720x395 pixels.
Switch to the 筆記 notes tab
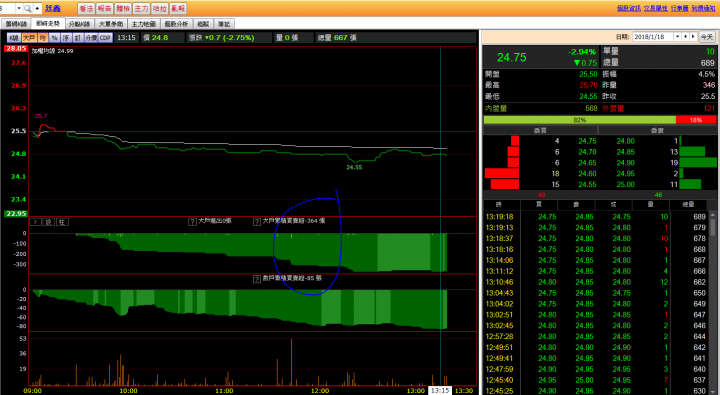click(224, 24)
